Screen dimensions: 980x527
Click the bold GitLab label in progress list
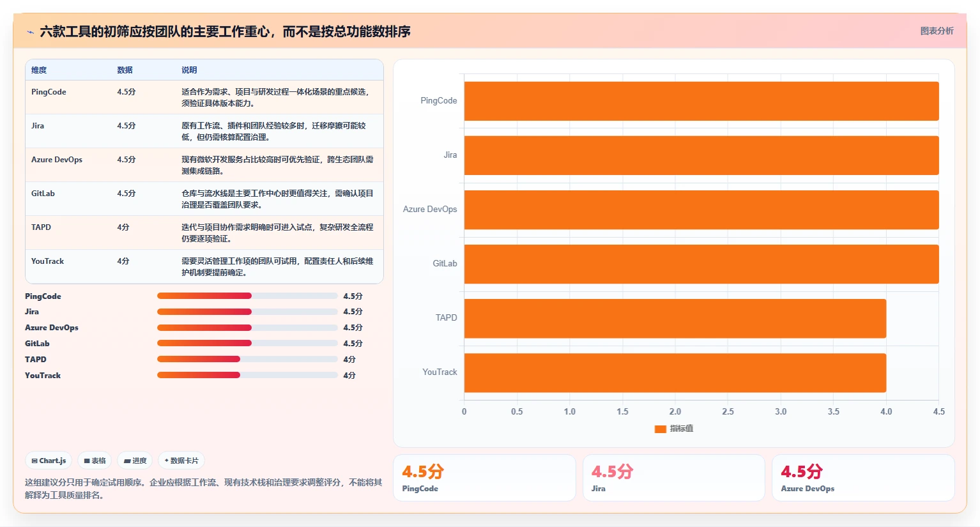point(37,344)
